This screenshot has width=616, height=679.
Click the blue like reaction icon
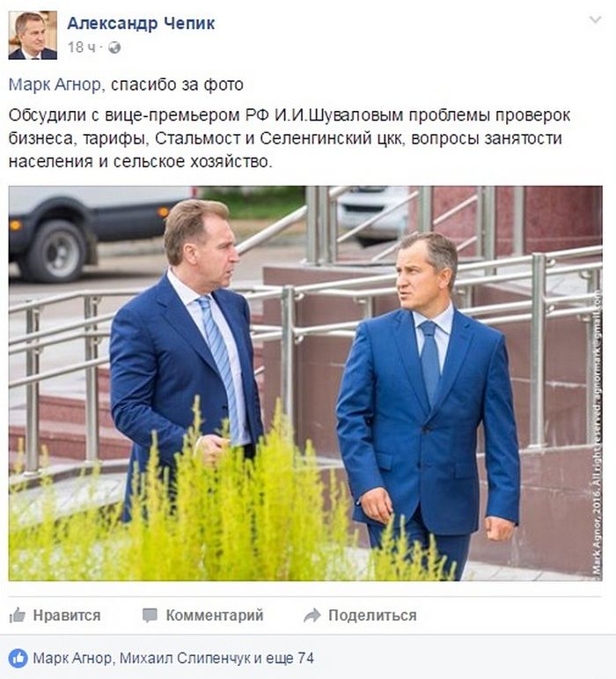click(x=18, y=658)
